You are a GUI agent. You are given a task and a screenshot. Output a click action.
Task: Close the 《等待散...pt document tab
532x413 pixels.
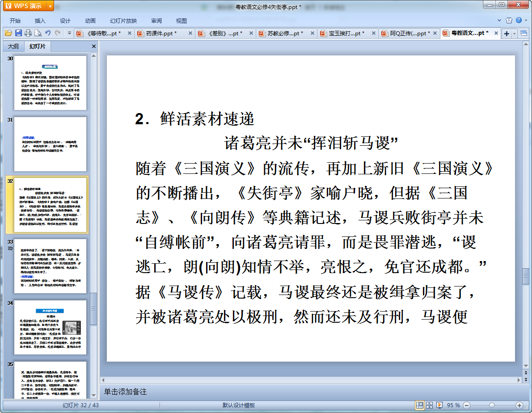point(130,33)
